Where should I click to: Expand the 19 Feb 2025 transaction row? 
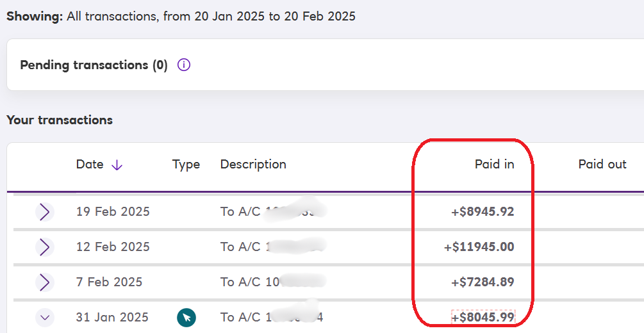click(44, 212)
